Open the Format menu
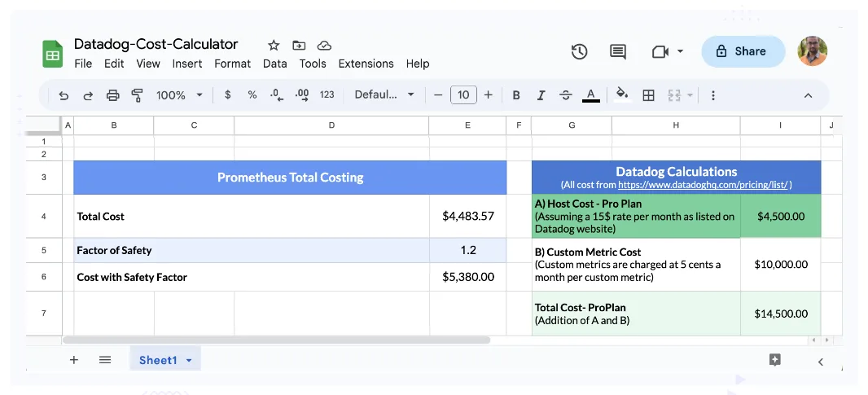868x395 pixels. [233, 64]
